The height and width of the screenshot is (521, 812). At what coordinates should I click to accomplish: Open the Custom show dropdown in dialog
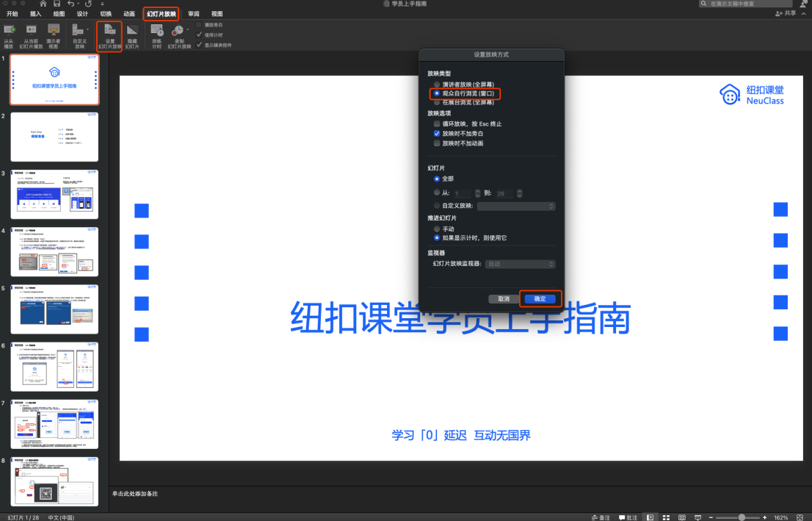click(516, 206)
